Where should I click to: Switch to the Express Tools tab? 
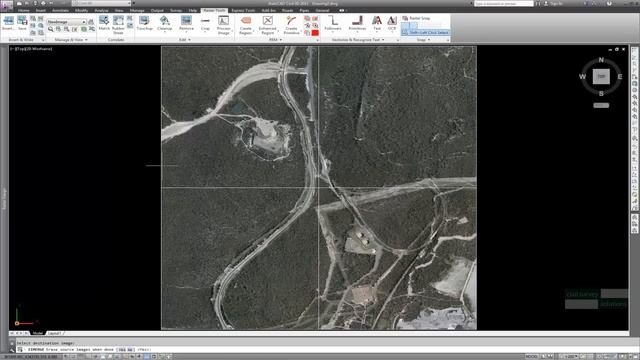(243, 10)
